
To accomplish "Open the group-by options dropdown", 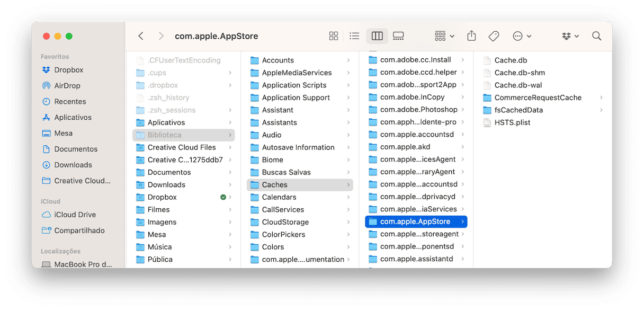I will [x=444, y=36].
